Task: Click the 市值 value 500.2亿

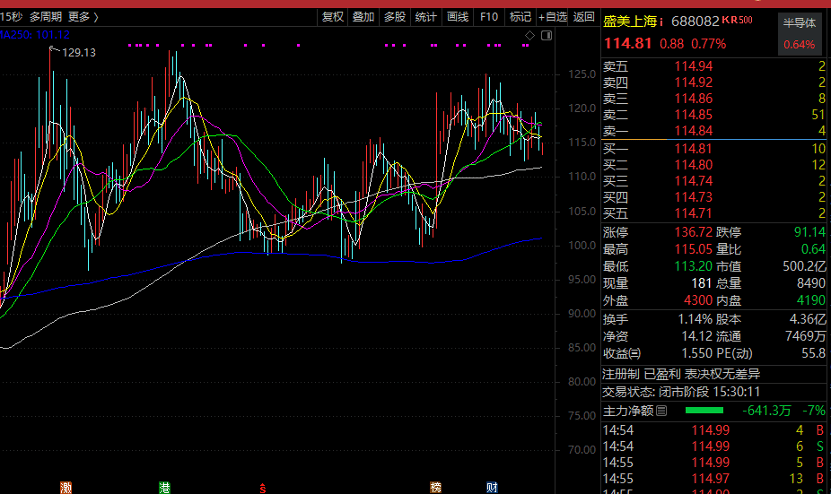Action: 804,266
